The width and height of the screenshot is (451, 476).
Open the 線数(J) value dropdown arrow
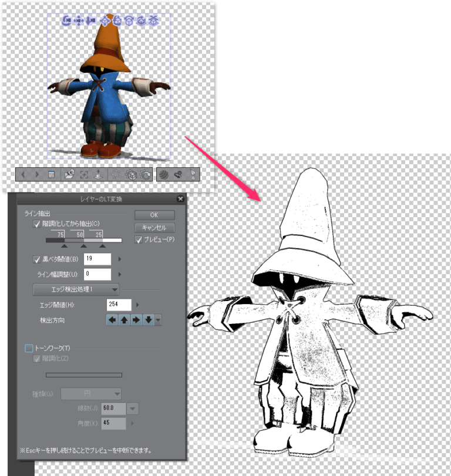[132, 409]
